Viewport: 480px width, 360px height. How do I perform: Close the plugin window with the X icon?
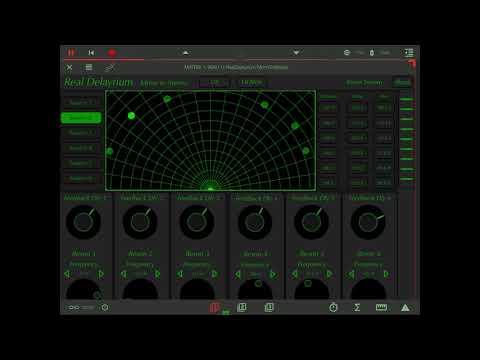[x=70, y=67]
